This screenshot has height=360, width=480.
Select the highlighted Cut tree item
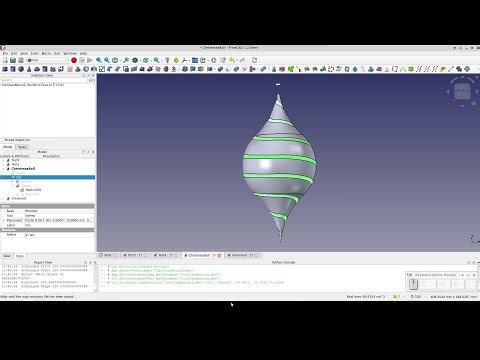click(47, 177)
